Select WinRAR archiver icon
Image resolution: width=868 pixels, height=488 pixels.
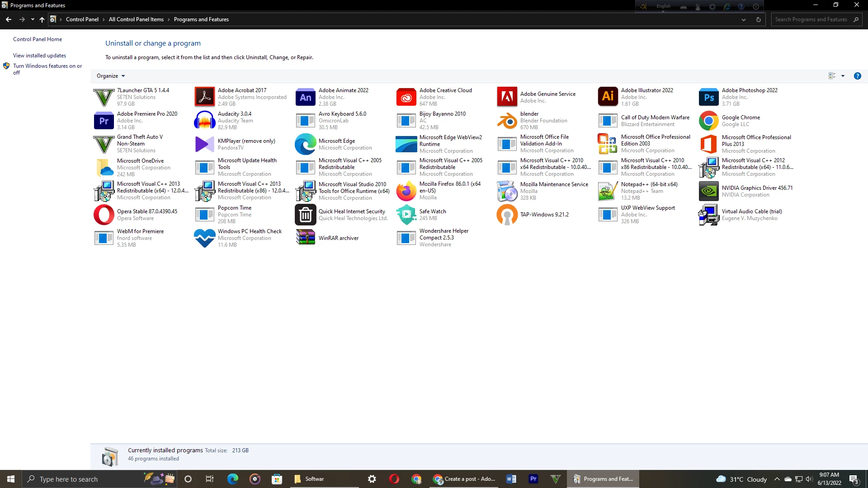click(305, 238)
